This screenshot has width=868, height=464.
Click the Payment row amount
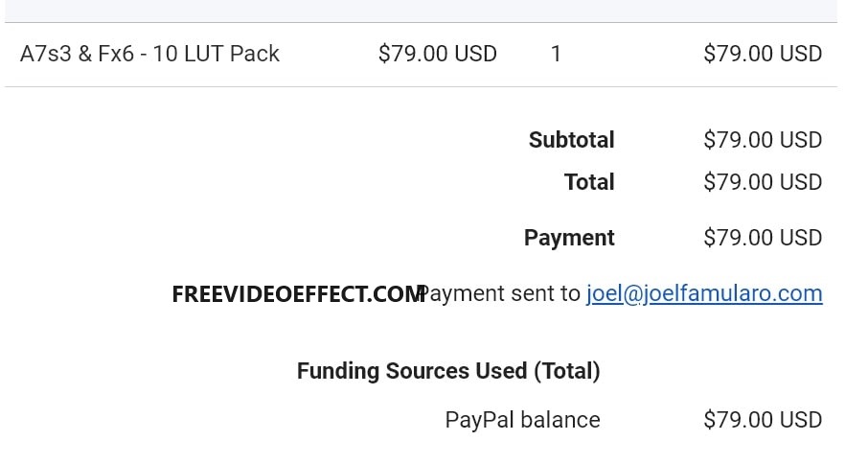[x=762, y=238]
